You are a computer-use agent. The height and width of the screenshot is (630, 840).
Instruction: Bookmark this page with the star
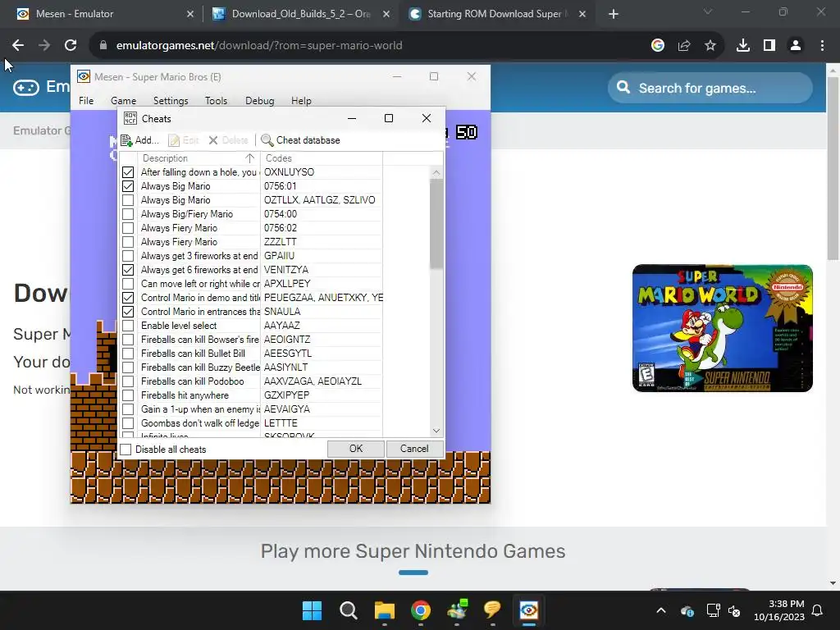[x=710, y=46]
